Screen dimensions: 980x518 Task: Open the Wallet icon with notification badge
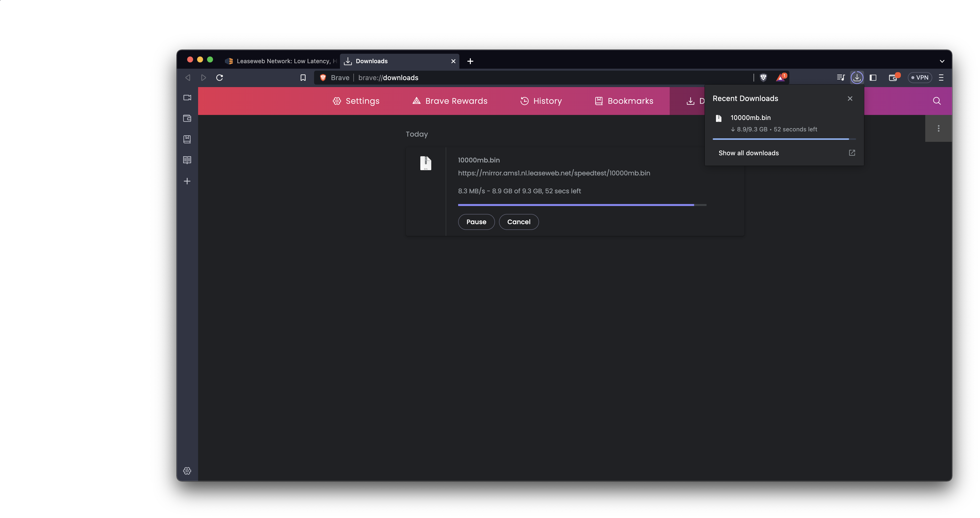[893, 77]
